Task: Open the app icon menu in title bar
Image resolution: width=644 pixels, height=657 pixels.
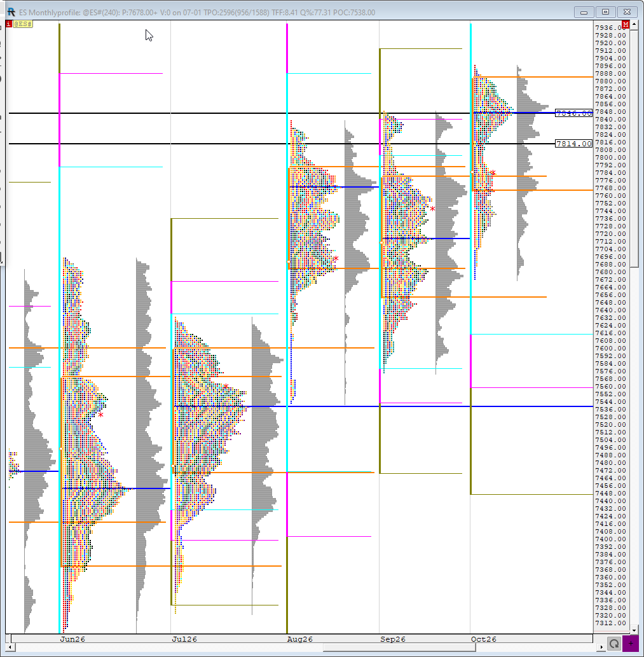Action: [11, 12]
